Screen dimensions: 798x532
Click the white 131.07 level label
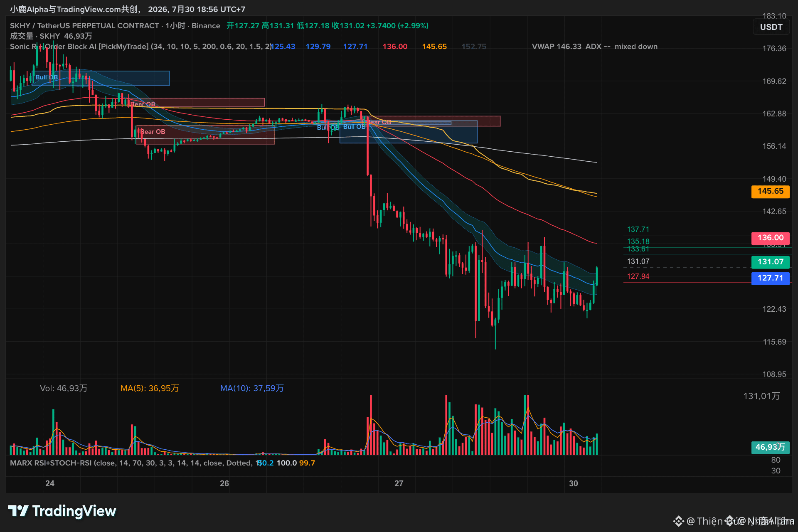[x=638, y=261]
